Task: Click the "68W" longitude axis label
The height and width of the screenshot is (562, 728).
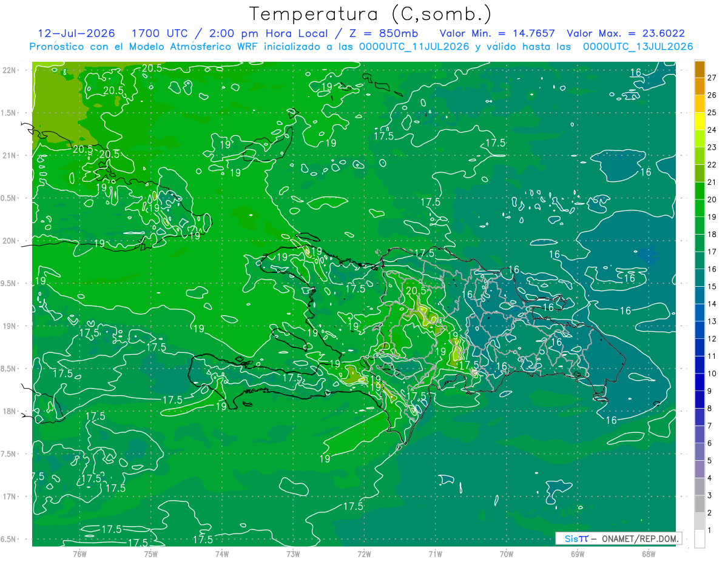Action: 649,554
